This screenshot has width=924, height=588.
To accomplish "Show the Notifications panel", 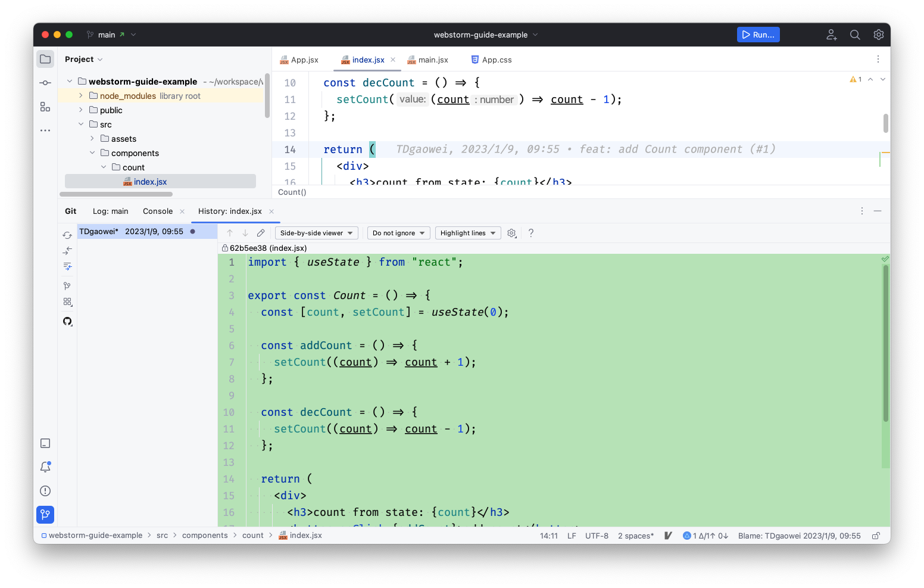I will [x=45, y=467].
